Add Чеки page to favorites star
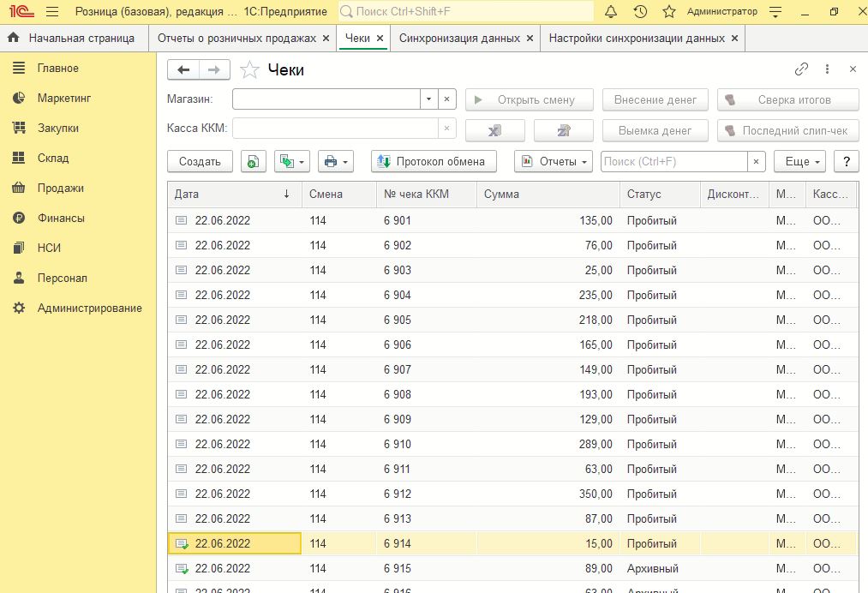The width and height of the screenshot is (868, 593). 249,69
